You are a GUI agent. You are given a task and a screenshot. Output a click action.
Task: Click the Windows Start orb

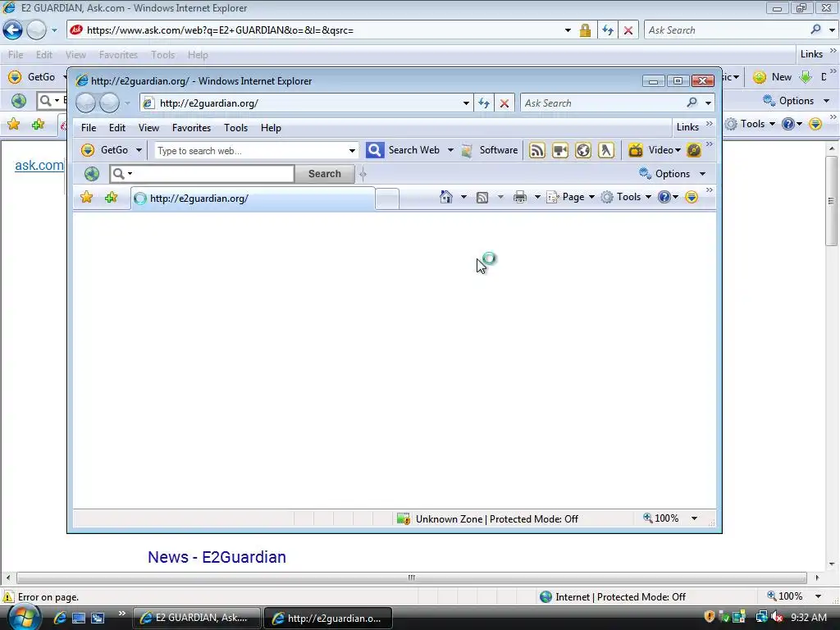24,617
